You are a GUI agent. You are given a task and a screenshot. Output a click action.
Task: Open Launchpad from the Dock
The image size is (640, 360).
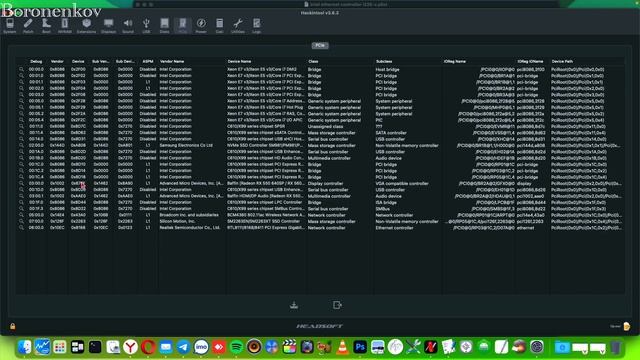coord(60,347)
